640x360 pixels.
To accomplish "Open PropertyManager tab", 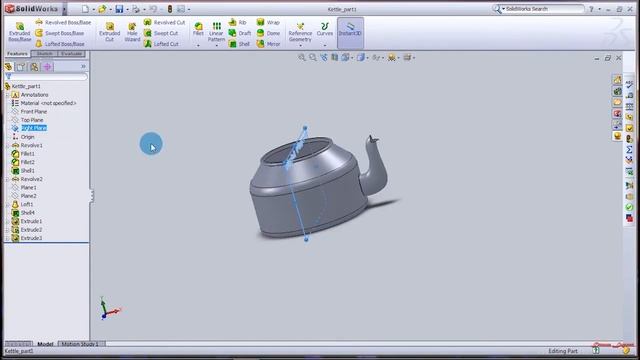I will [x=21, y=67].
